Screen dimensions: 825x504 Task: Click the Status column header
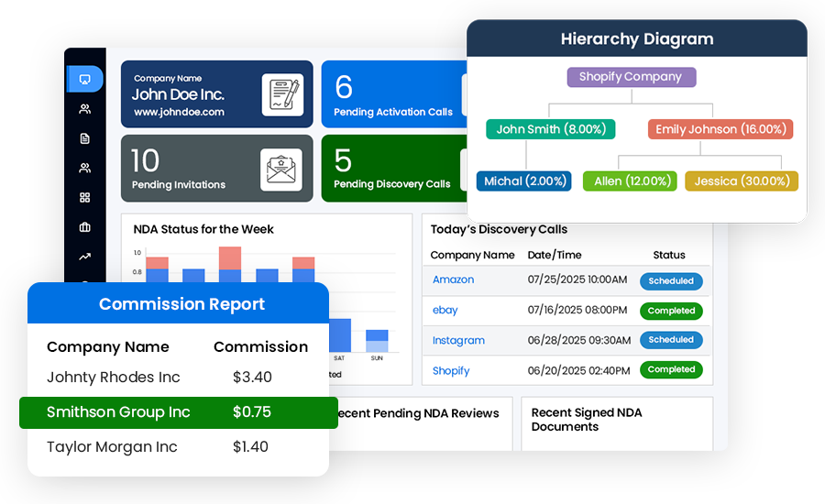coord(669,255)
